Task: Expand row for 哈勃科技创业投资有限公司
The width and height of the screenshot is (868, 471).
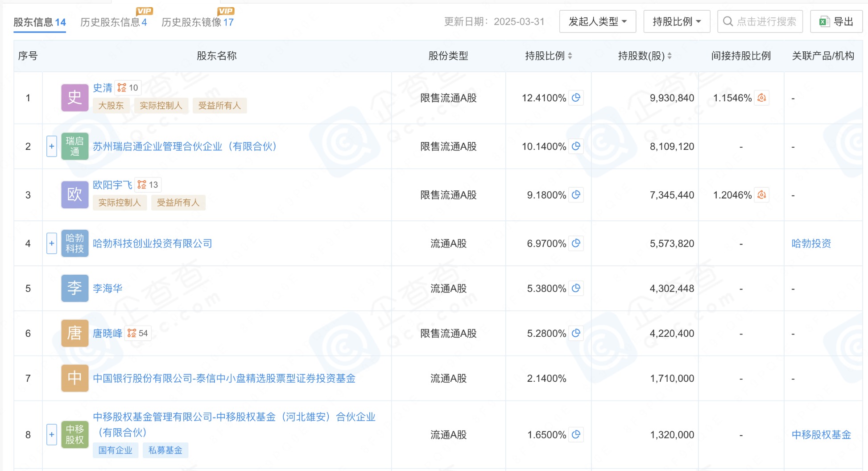Action: point(52,244)
